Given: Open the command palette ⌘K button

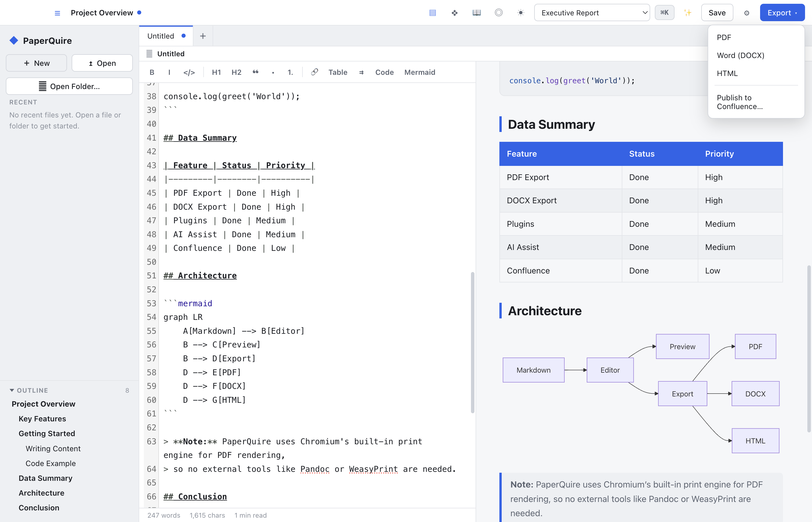Looking at the screenshot, I should coord(664,13).
